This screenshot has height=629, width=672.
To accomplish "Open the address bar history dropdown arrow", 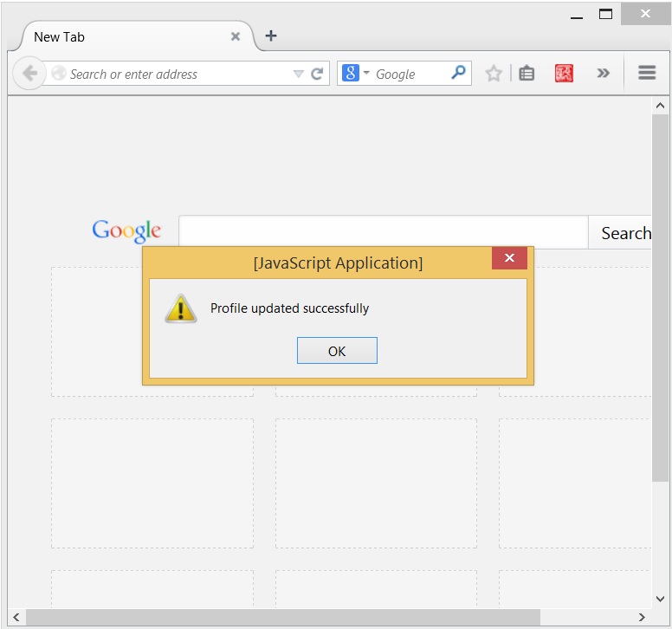I will 298,74.
